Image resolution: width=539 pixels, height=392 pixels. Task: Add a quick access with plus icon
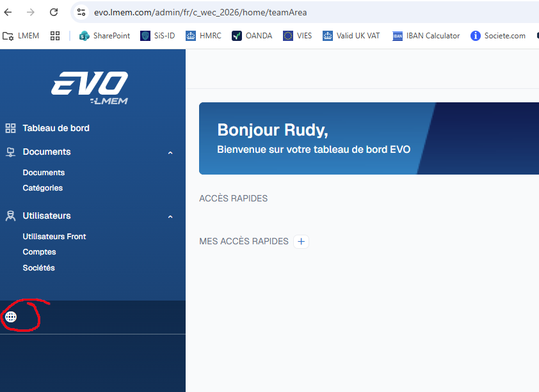301,242
